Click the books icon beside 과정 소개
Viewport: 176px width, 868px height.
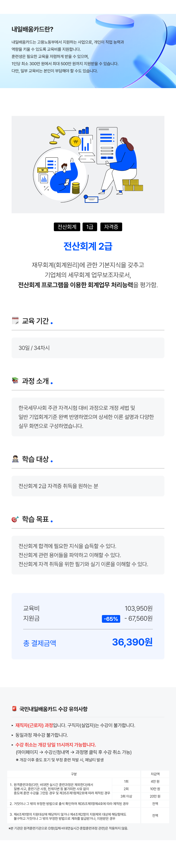(15, 381)
